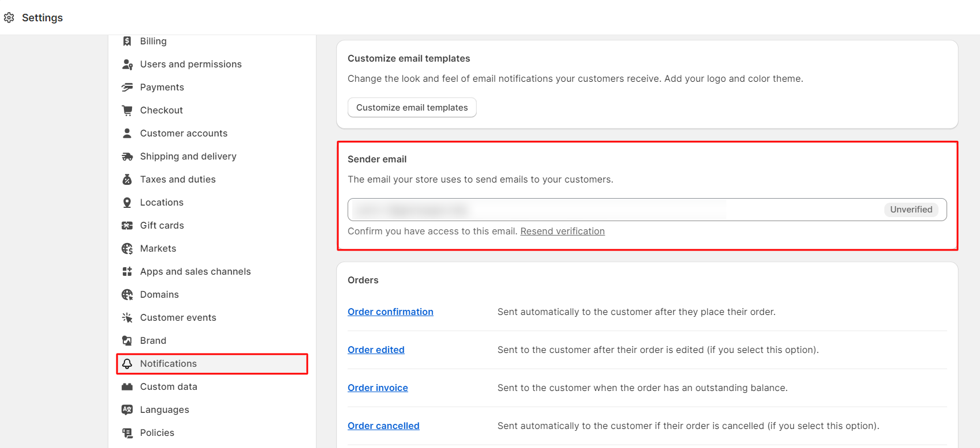Open the Order invoice template
980x448 pixels.
(x=378, y=388)
